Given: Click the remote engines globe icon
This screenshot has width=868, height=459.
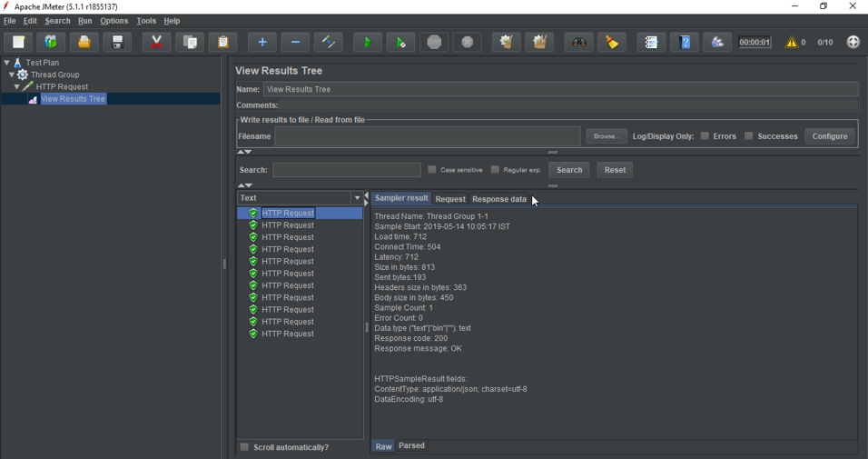Looking at the screenshot, I should point(853,42).
